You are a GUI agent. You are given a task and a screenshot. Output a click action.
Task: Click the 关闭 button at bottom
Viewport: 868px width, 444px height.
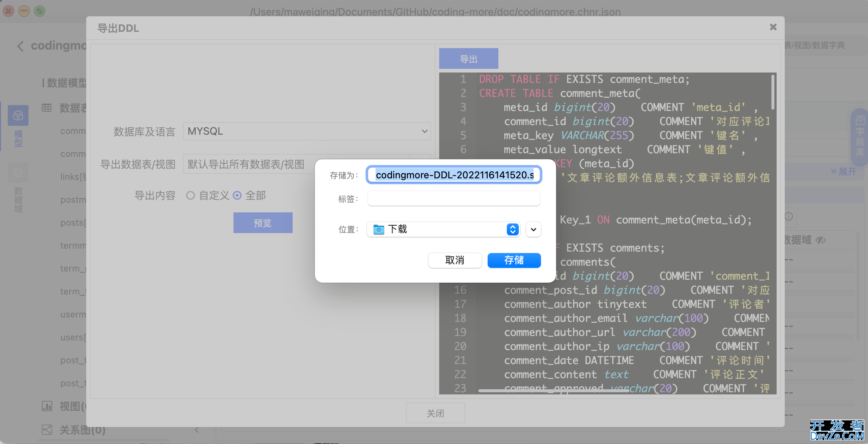(435, 413)
